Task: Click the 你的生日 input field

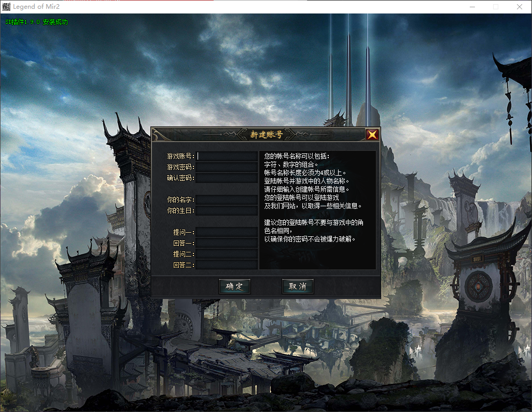Action: (226, 210)
